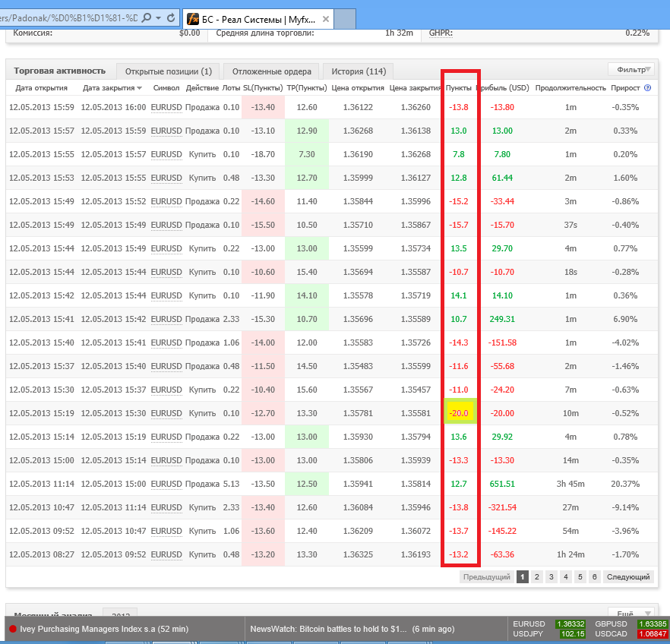Open the Отложенные ордера tab
This screenshot has height=644, width=670.
click(x=271, y=71)
